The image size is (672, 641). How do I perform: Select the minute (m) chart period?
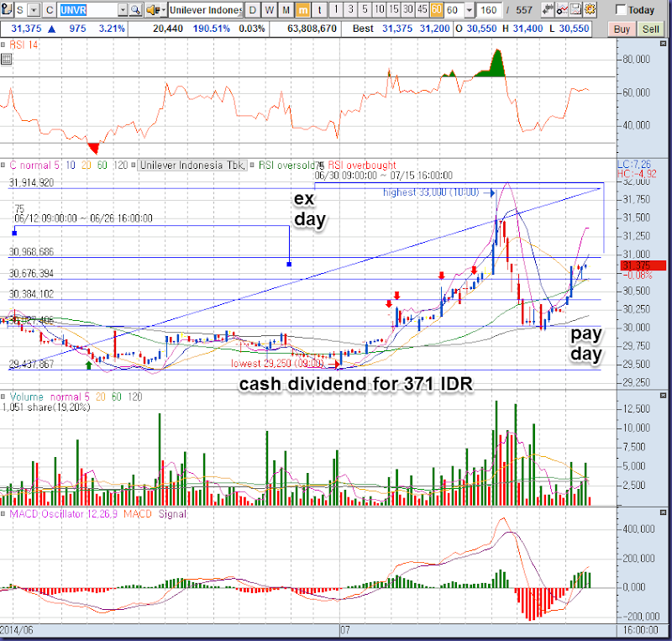(x=303, y=10)
